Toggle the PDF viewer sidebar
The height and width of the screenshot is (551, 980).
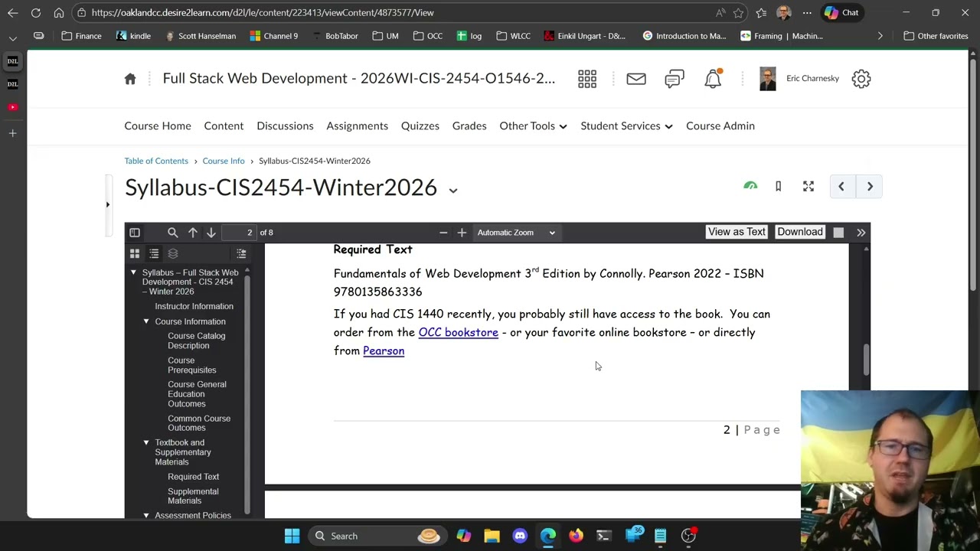[135, 233]
